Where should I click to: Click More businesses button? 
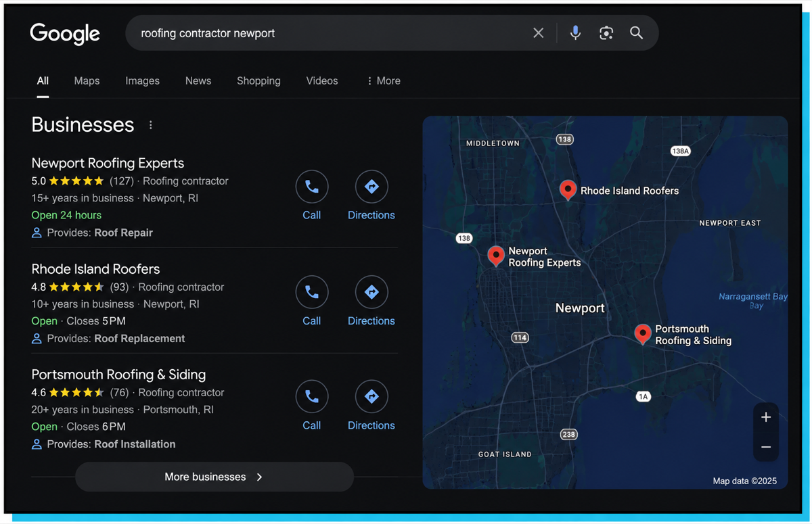[x=215, y=477]
